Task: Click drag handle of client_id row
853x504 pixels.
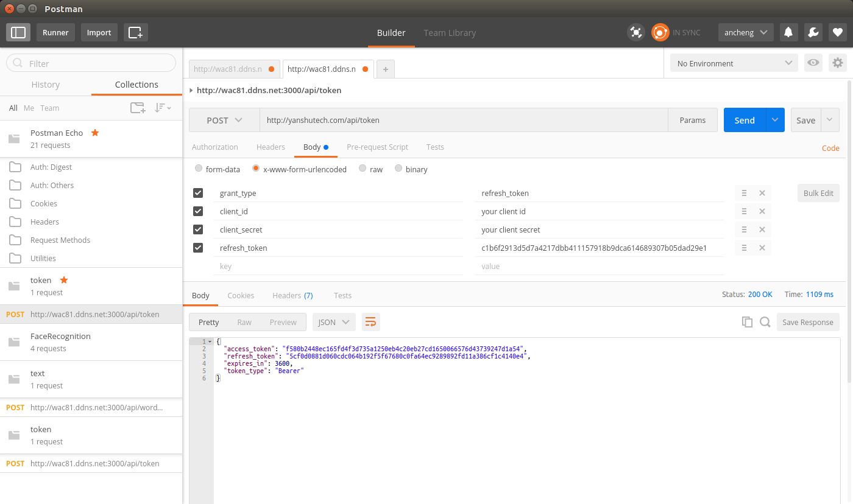Action: 744,211
